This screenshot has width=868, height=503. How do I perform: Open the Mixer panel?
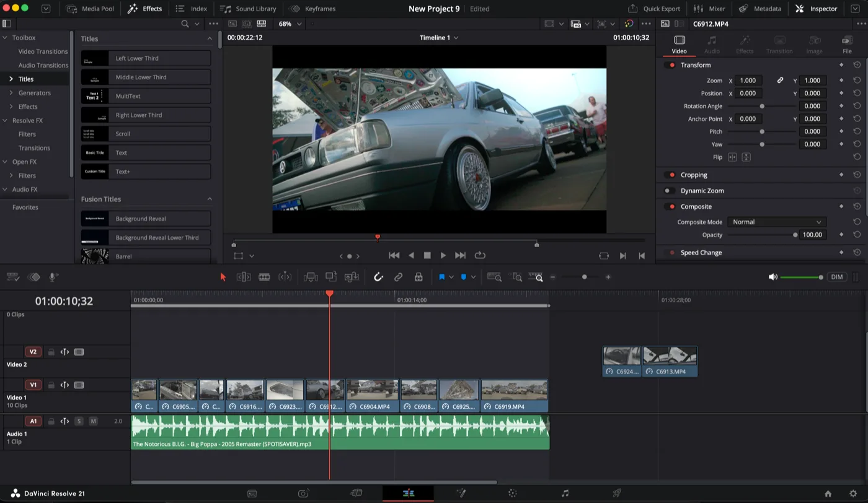pyautogui.click(x=709, y=9)
